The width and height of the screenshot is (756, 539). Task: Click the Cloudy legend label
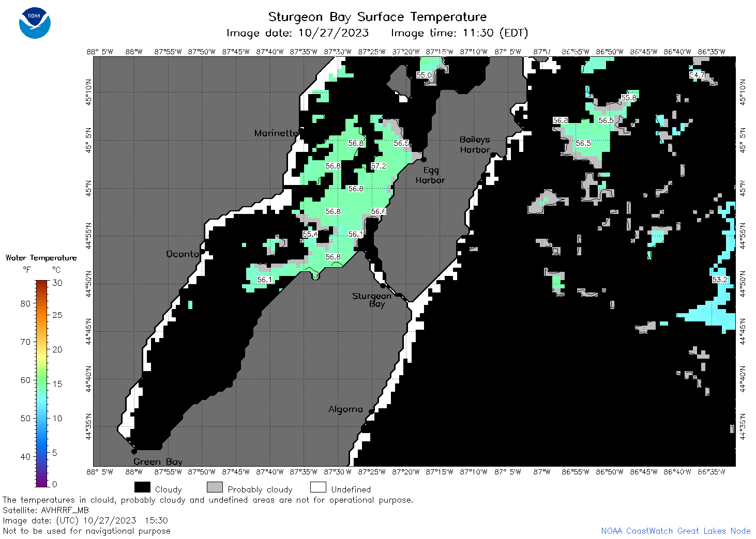(x=169, y=489)
